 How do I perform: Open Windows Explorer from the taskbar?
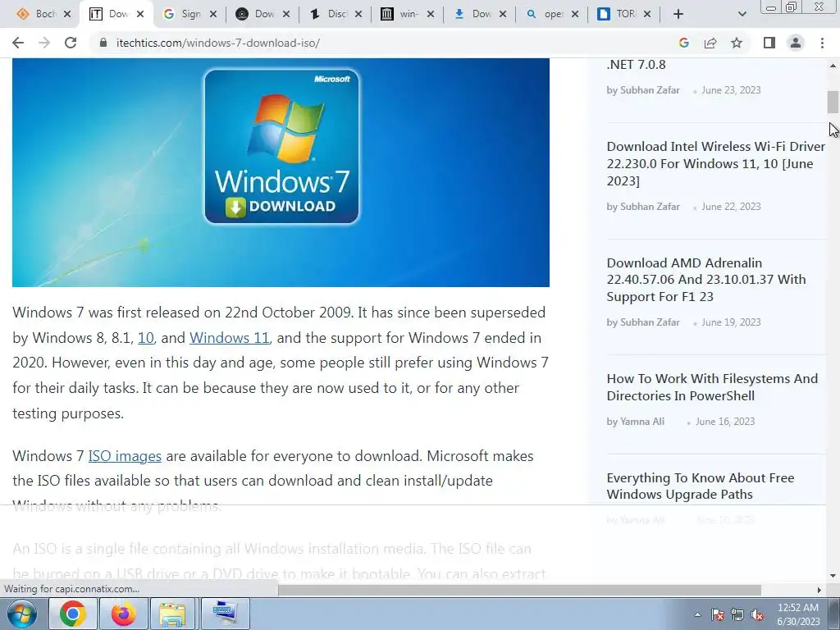pos(172,614)
